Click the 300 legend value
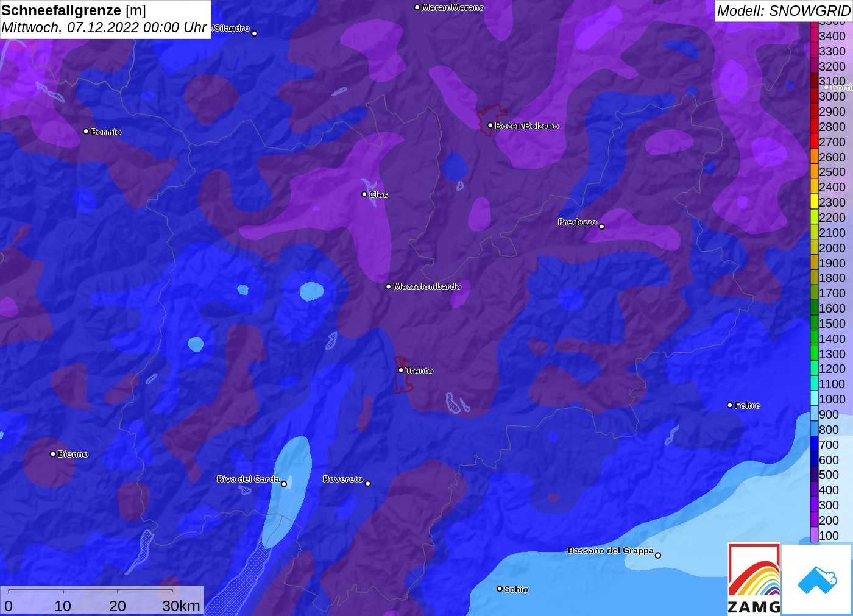 tap(829, 505)
